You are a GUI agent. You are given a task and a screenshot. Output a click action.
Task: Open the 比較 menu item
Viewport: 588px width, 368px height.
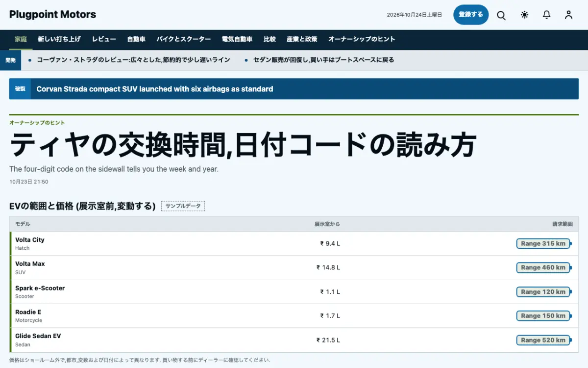pos(269,39)
